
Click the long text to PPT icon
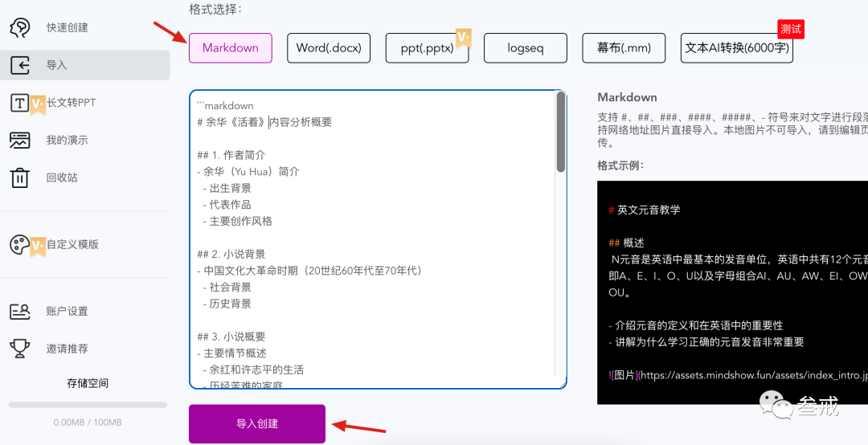[x=20, y=103]
